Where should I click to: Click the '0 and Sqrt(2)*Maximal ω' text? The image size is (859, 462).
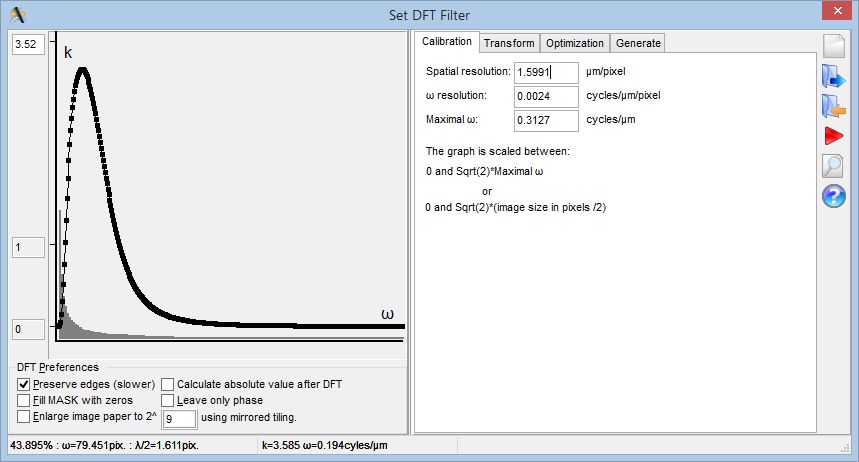pyautogui.click(x=484, y=172)
